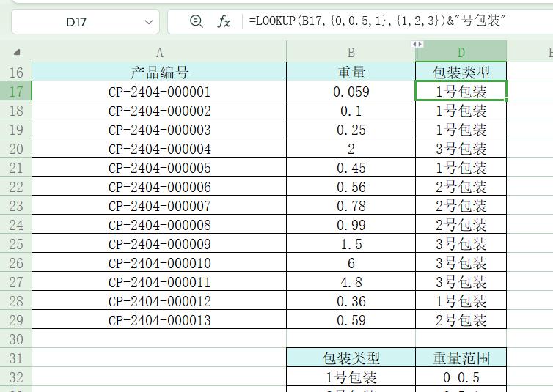Image resolution: width=553 pixels, height=392 pixels.
Task: Select row 25 header
Action: coord(16,243)
